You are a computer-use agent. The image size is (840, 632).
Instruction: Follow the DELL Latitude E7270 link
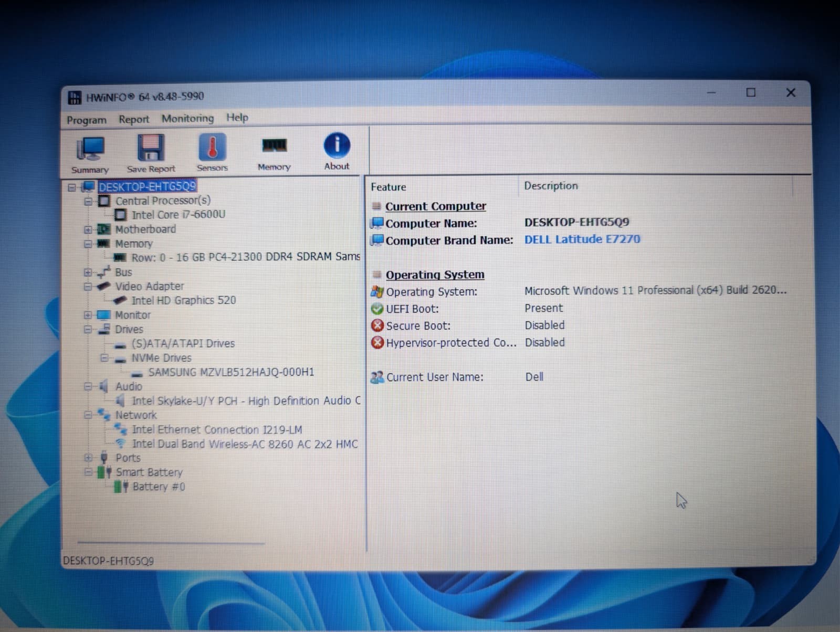pyautogui.click(x=582, y=239)
